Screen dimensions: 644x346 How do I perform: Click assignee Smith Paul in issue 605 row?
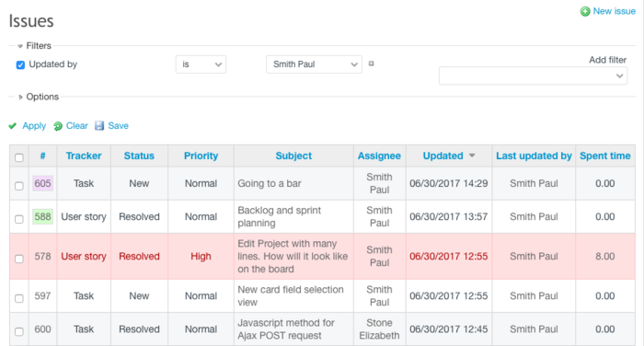[x=379, y=183]
